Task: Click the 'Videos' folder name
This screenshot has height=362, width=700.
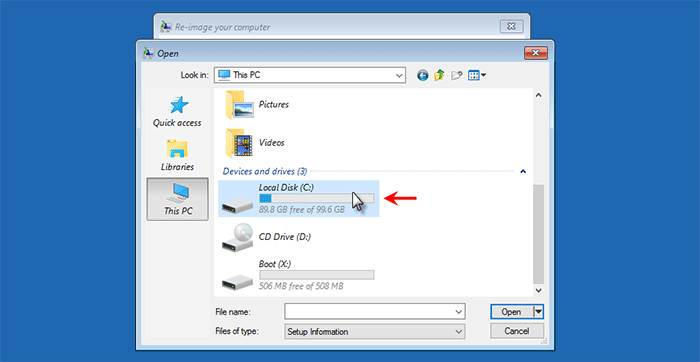Action: [x=271, y=143]
